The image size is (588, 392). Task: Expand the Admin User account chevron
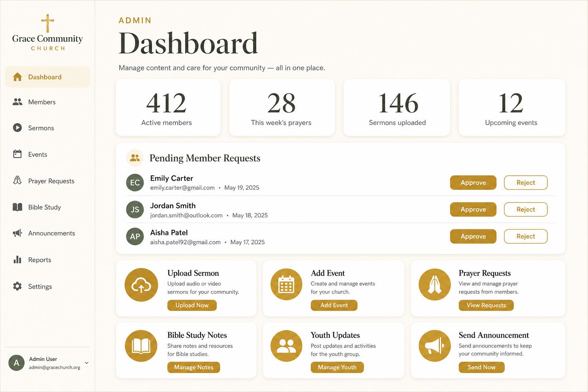tap(87, 363)
